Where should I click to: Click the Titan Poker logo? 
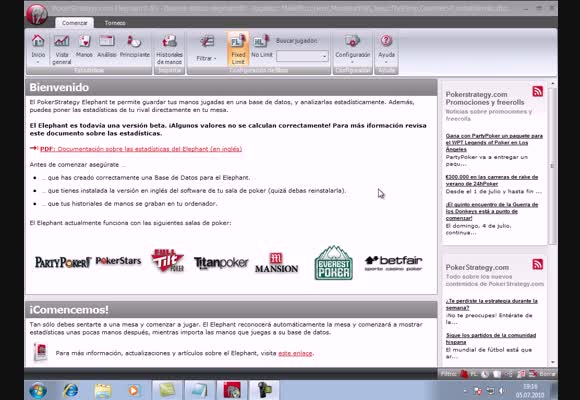[221, 263]
